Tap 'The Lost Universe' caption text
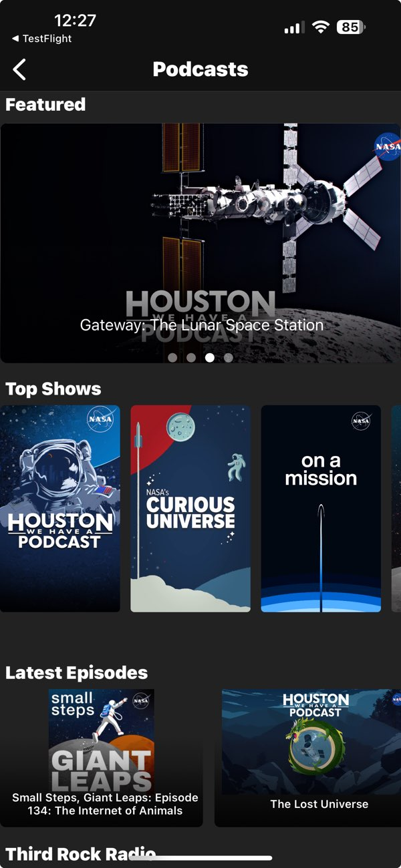401x868 pixels. (319, 804)
